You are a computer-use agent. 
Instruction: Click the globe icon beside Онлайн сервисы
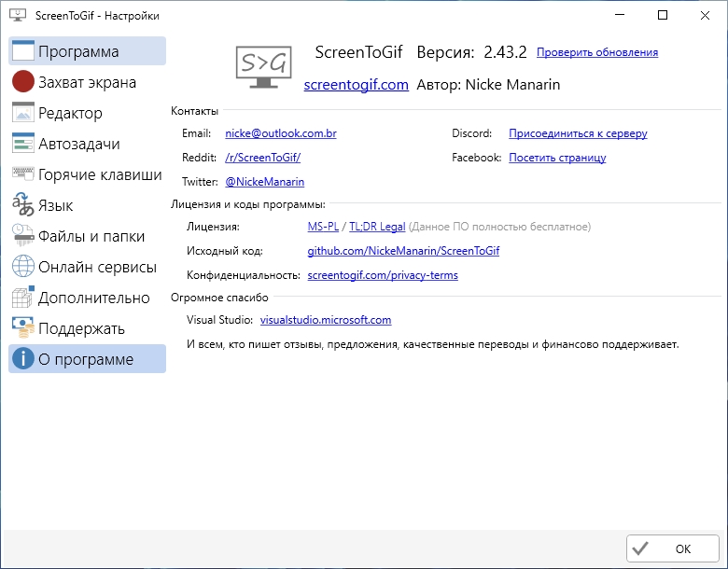(22, 267)
